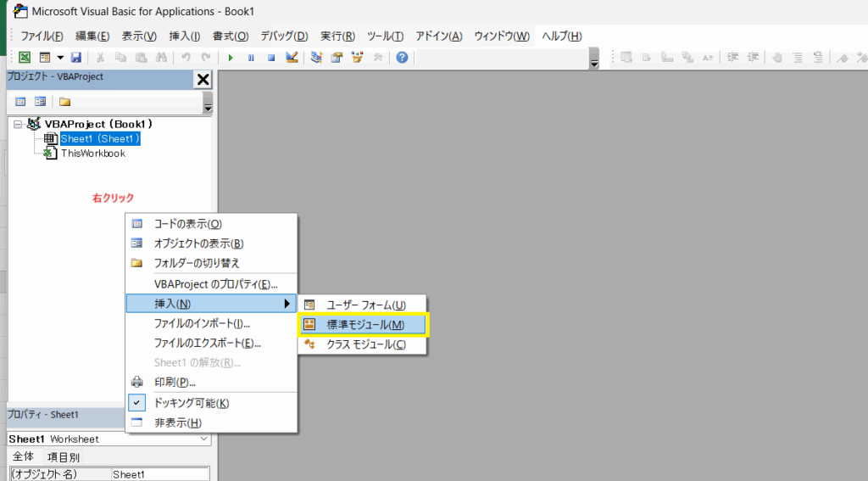The image size is (868, 481).
Task: Expand 挿入(N) submenu in context menu
Action: [x=211, y=304]
